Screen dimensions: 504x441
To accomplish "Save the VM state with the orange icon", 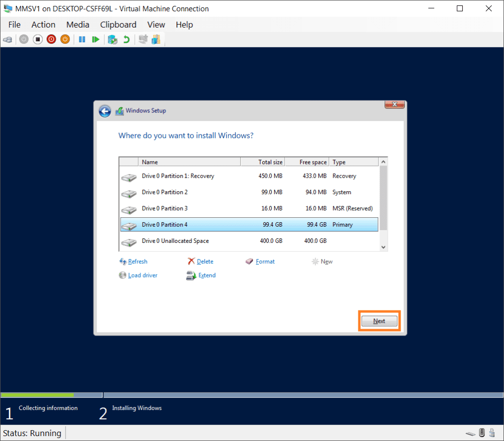I will click(x=65, y=39).
